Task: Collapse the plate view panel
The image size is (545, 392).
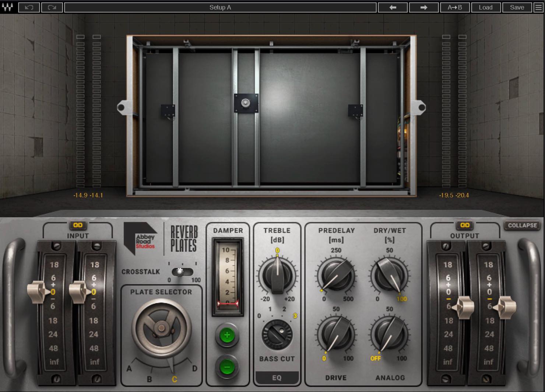Action: 522,225
